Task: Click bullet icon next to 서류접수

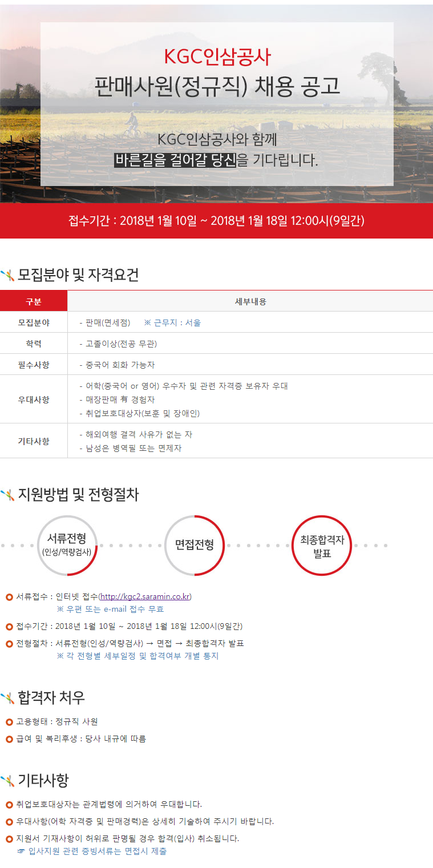Action: (x=9, y=597)
